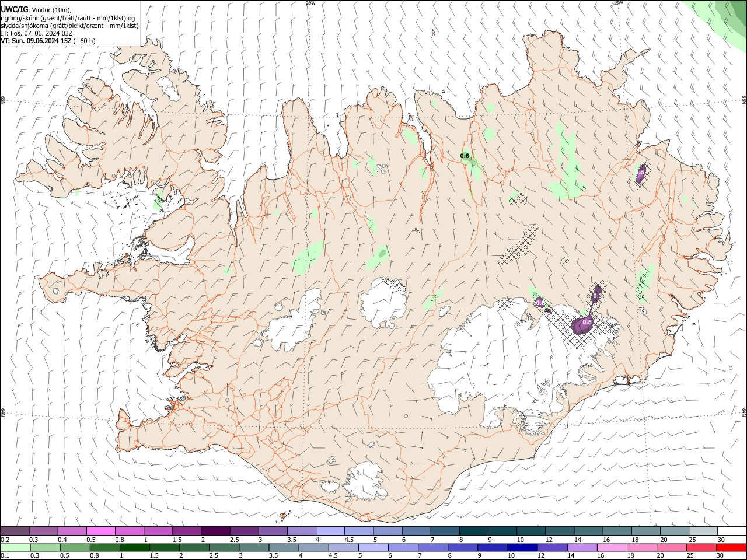Click the white swatch labeled 30

pyautogui.click(x=732, y=531)
